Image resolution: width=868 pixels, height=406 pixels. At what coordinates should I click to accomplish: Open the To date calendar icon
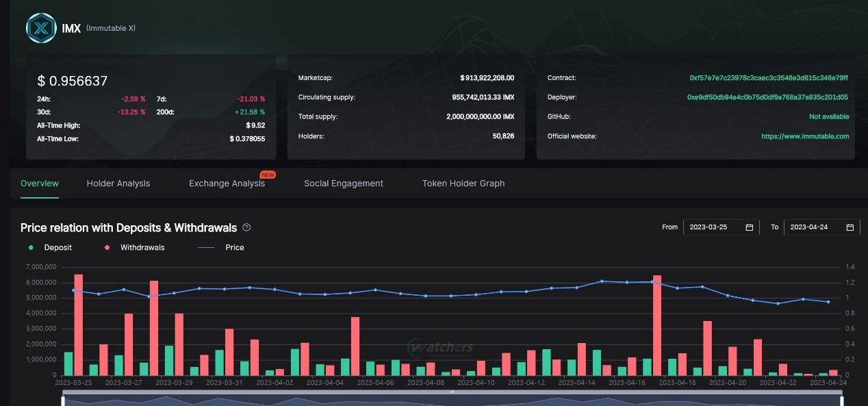(850, 227)
